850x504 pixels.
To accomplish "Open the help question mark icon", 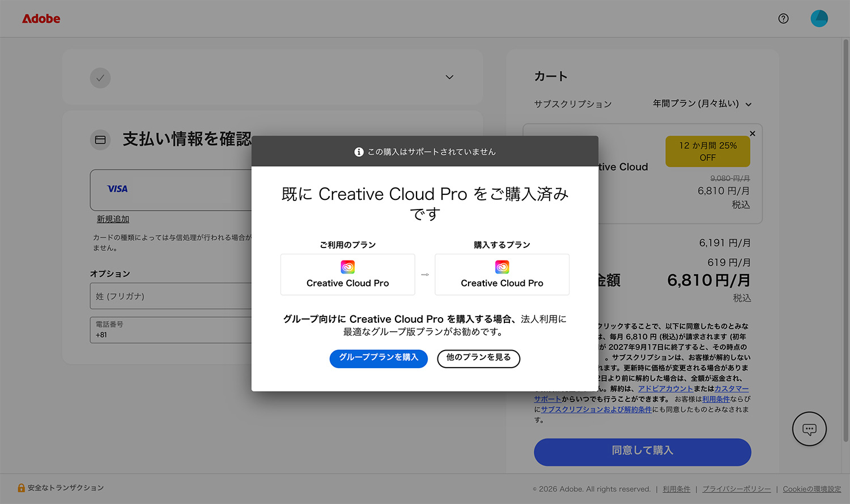I will [784, 19].
